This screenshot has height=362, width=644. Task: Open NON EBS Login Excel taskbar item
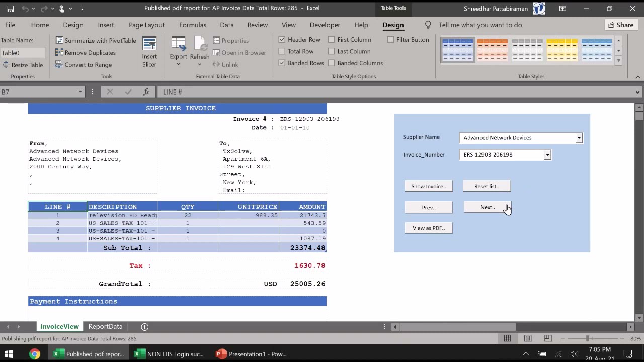pos(170,354)
